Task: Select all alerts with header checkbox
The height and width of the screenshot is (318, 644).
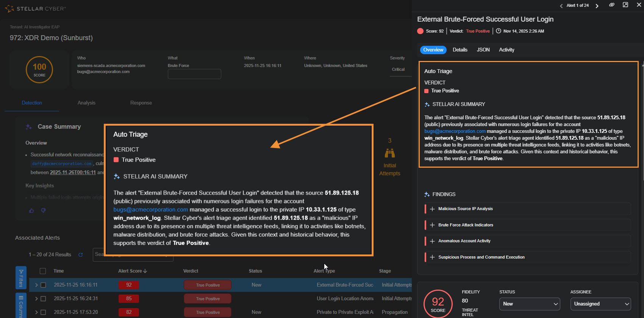Action: [43, 271]
